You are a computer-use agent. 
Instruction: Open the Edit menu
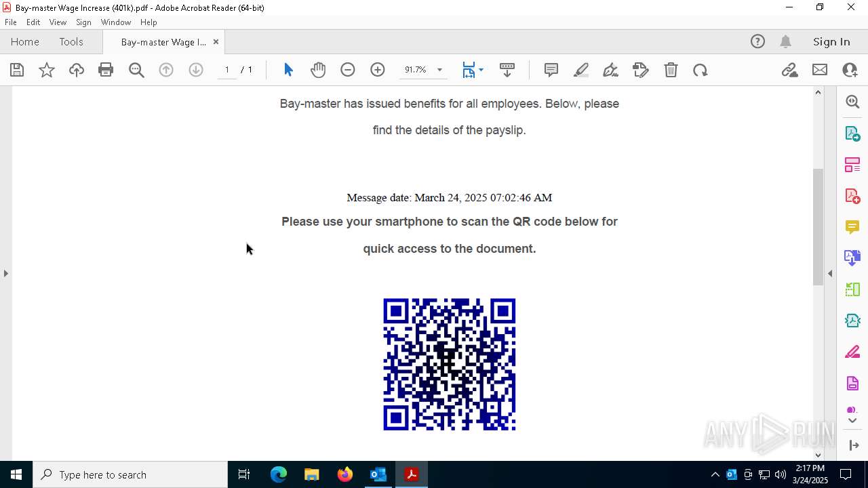coord(33,22)
